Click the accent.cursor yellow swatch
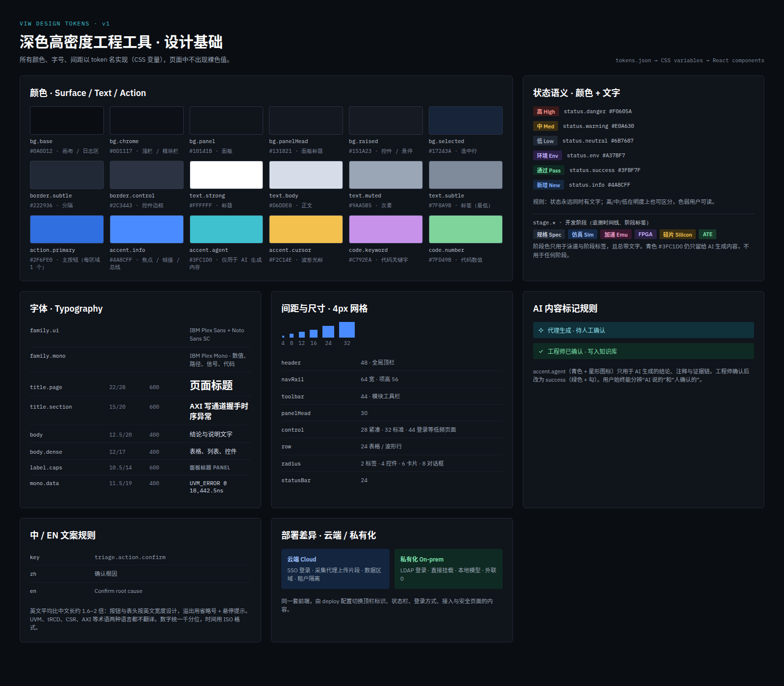This screenshot has width=784, height=686. (x=306, y=229)
